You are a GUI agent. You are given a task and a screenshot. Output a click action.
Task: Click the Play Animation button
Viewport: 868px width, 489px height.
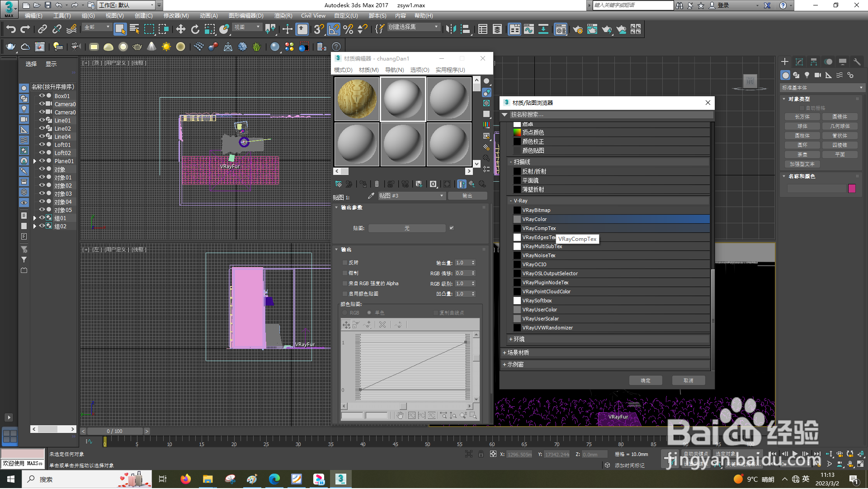pyautogui.click(x=795, y=454)
